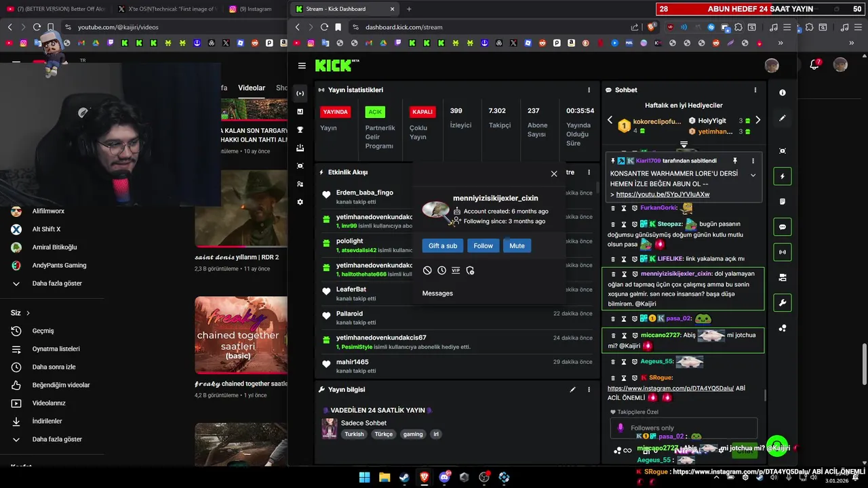Open Brave browser from taskbar

424,477
